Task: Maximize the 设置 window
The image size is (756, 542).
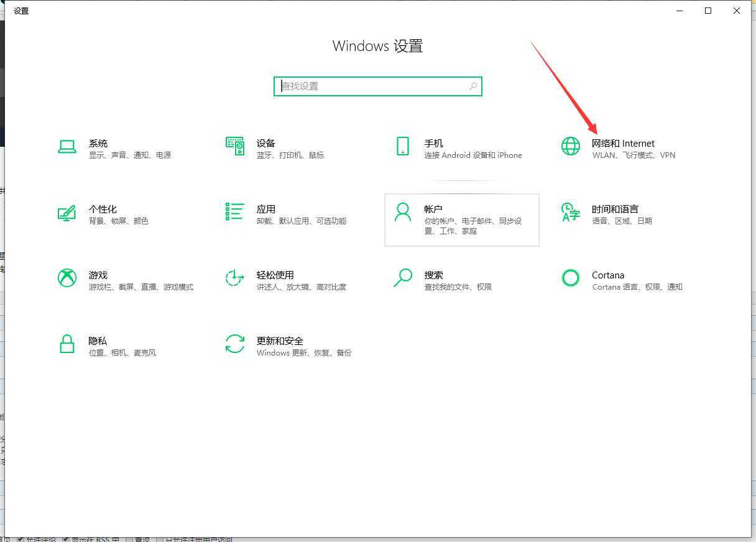Action: click(708, 11)
